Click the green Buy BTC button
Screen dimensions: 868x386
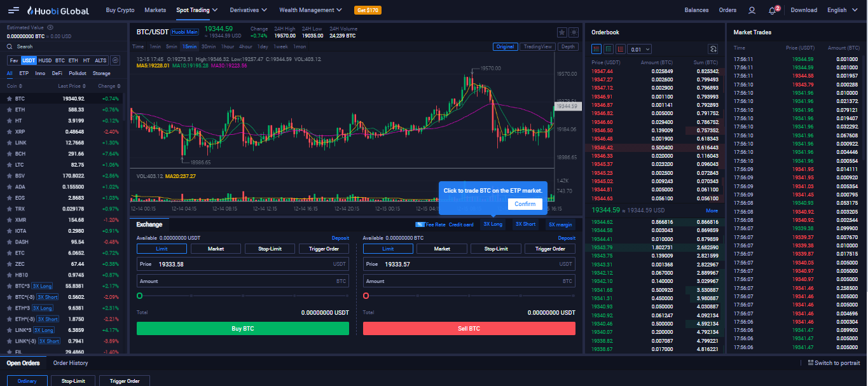[x=243, y=328]
